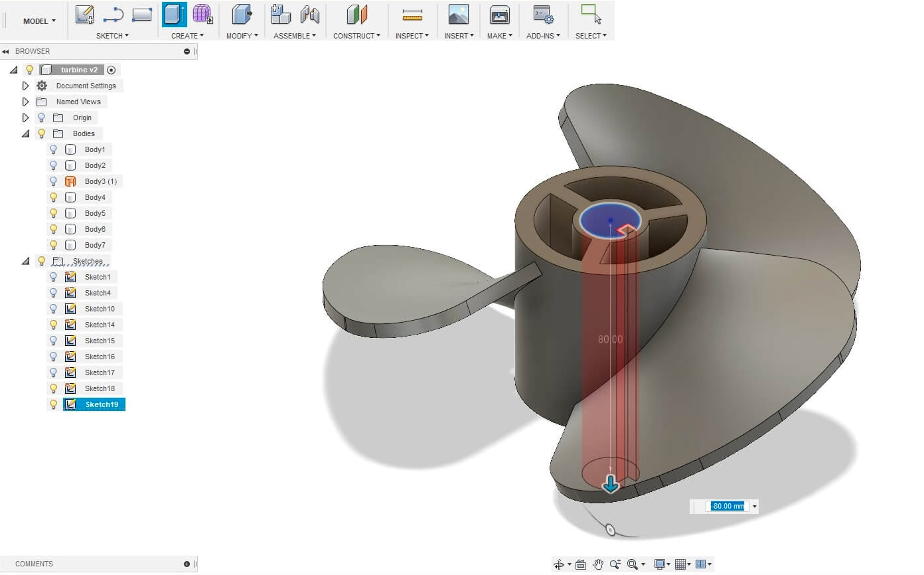Click the New Component assemble icon
This screenshot has width=924, height=575.
click(x=281, y=15)
